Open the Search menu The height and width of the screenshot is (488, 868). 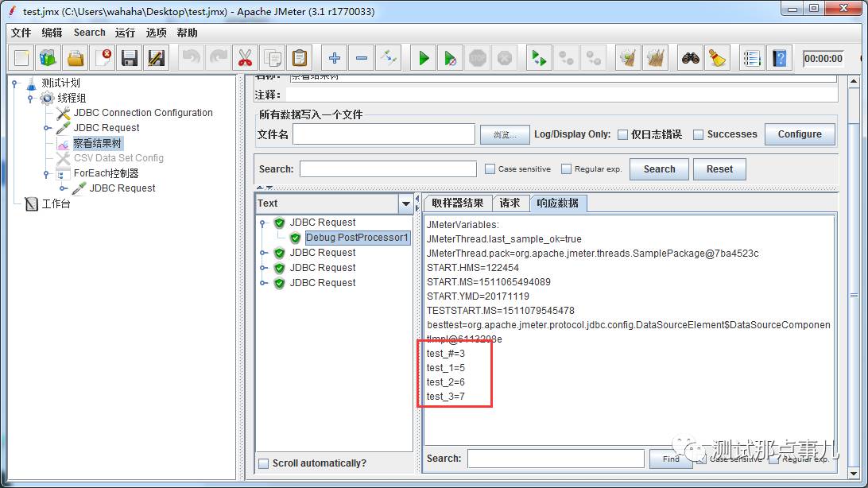tap(89, 33)
